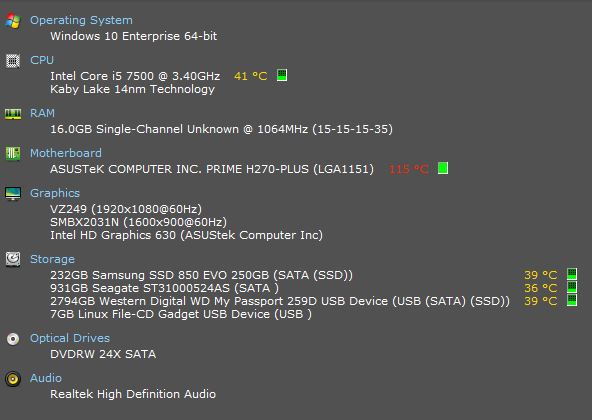Click the Samsung SSD 850 EVO temperature indicator
Image resolution: width=592 pixels, height=420 pixels.
point(572,274)
